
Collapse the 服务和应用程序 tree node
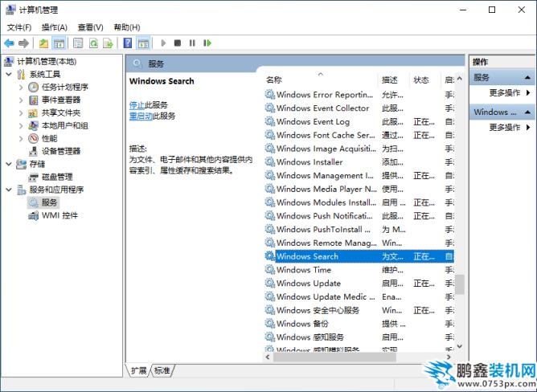9,190
